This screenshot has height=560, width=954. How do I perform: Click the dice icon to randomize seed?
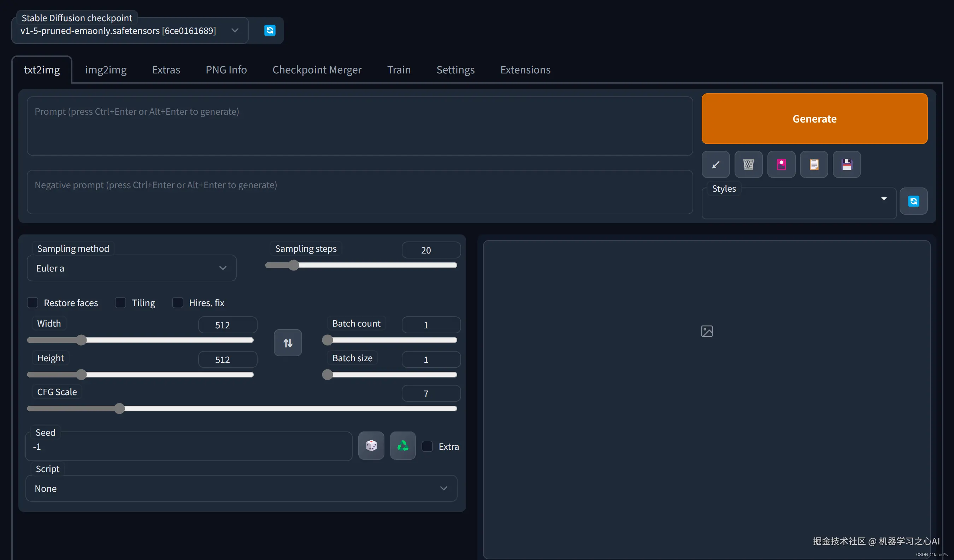(x=371, y=446)
